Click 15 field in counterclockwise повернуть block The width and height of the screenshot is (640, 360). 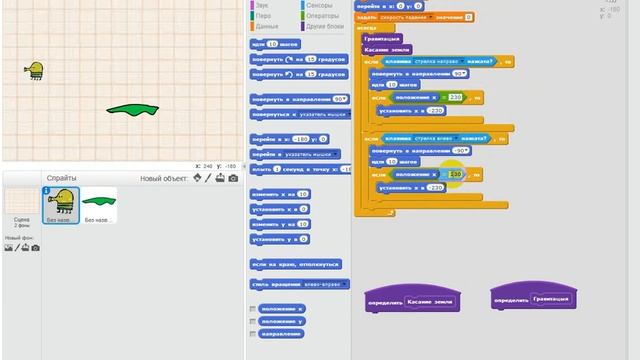(x=311, y=74)
